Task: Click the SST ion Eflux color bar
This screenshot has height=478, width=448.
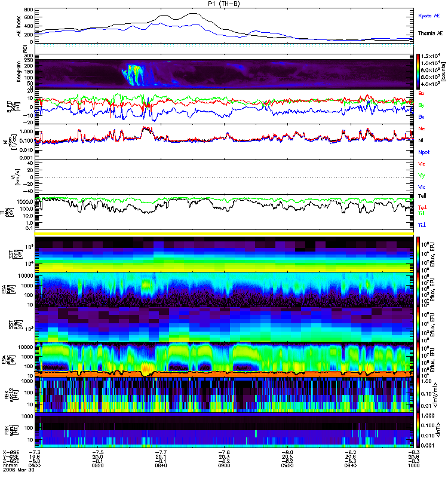Action: (418, 255)
